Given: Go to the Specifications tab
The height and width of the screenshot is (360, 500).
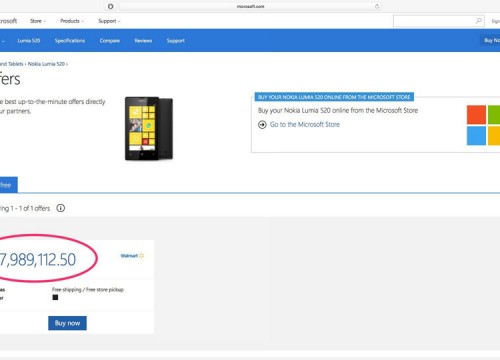Looking at the screenshot, I should [x=70, y=41].
